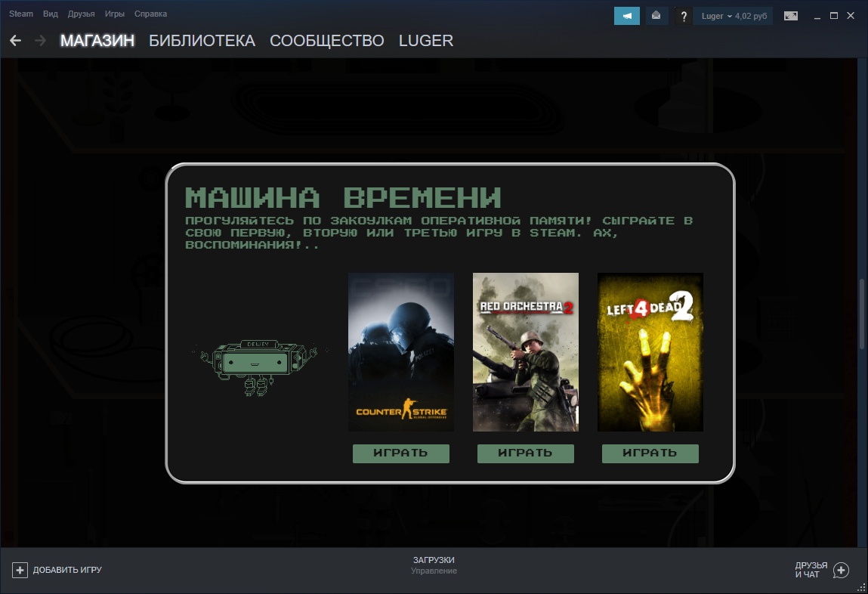Open the inbox envelope icon
868x594 pixels.
coord(656,16)
